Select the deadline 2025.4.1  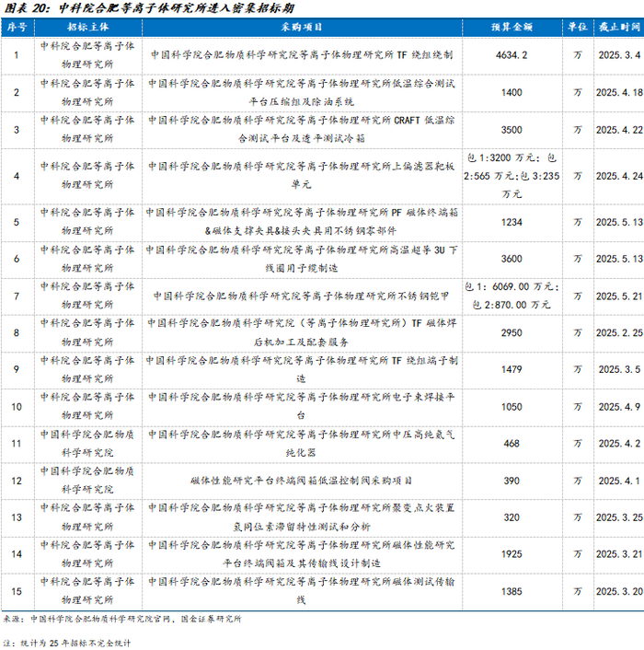[x=619, y=481]
